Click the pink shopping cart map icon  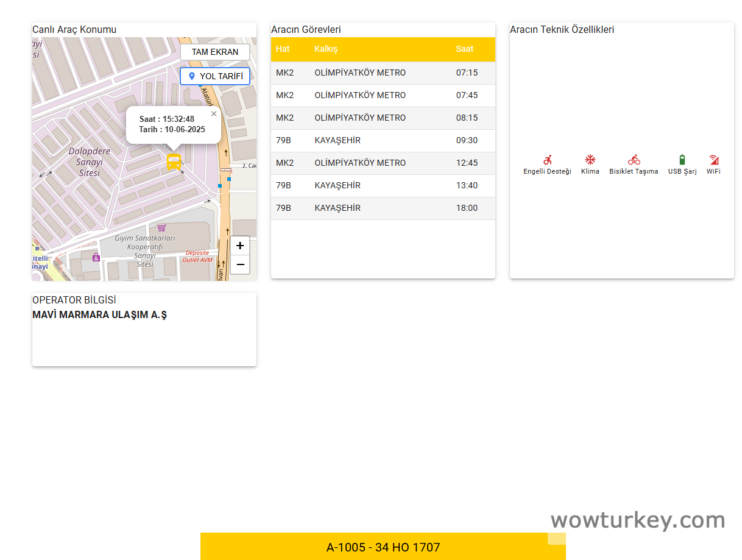[x=161, y=227]
